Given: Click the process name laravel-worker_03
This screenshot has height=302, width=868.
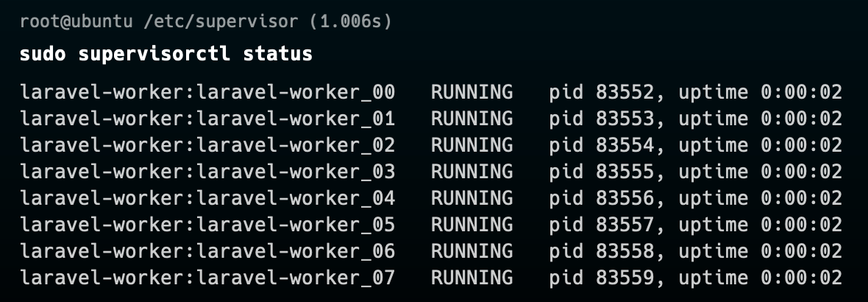Looking at the screenshot, I should point(296,172).
